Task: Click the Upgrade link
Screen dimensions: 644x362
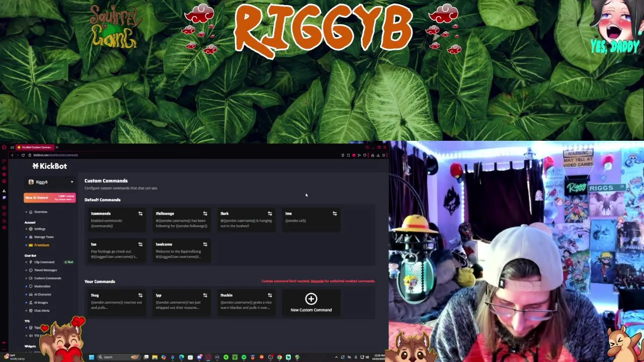Action: (x=317, y=281)
